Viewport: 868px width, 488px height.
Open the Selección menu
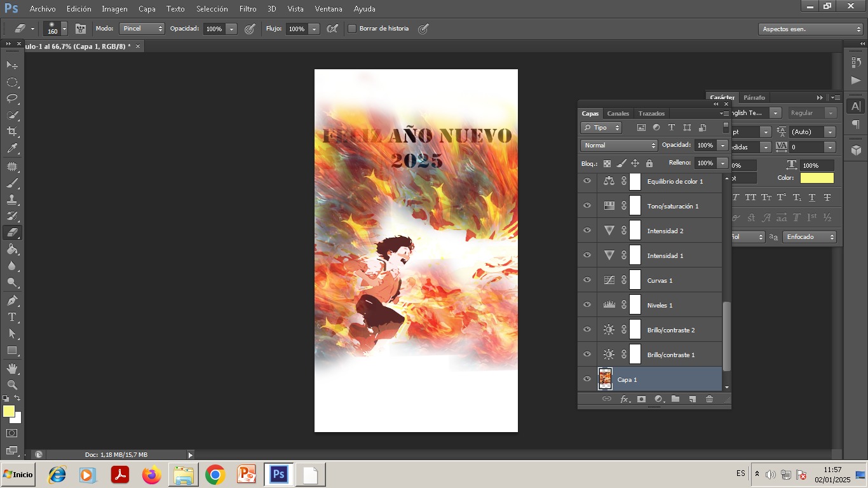212,9
